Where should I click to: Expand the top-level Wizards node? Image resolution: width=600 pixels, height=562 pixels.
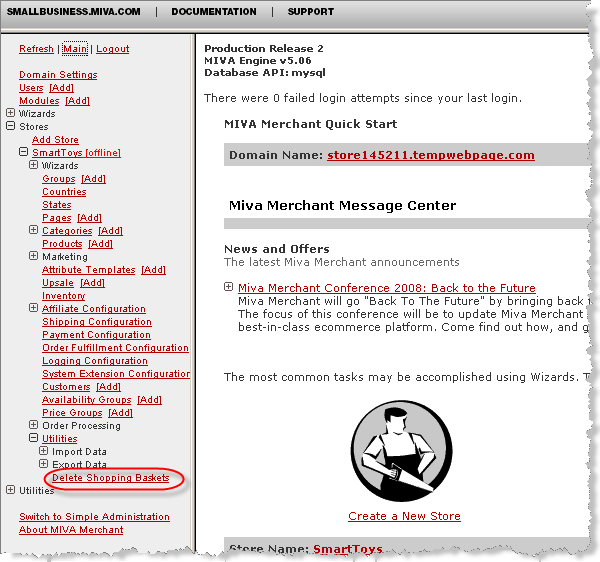tap(11, 113)
